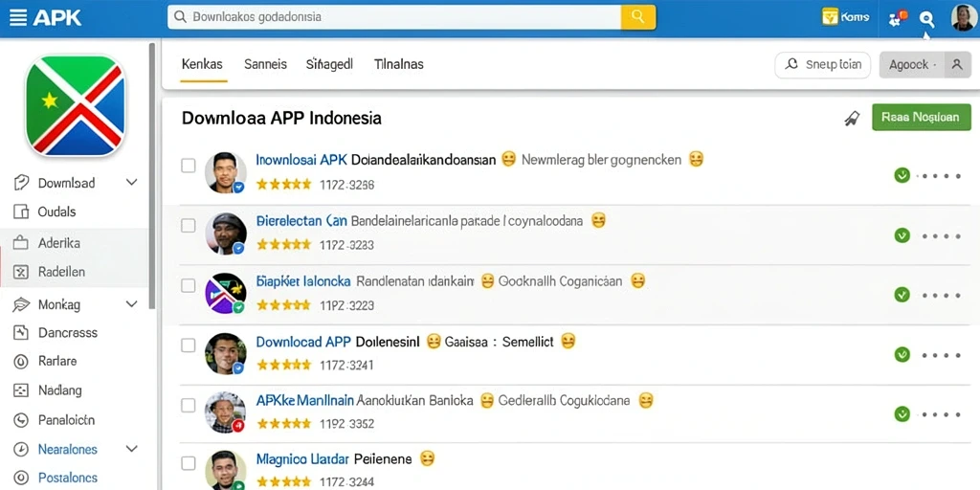The width and height of the screenshot is (980, 490).
Task: Click the person icon next to Agoock
Action: (957, 64)
